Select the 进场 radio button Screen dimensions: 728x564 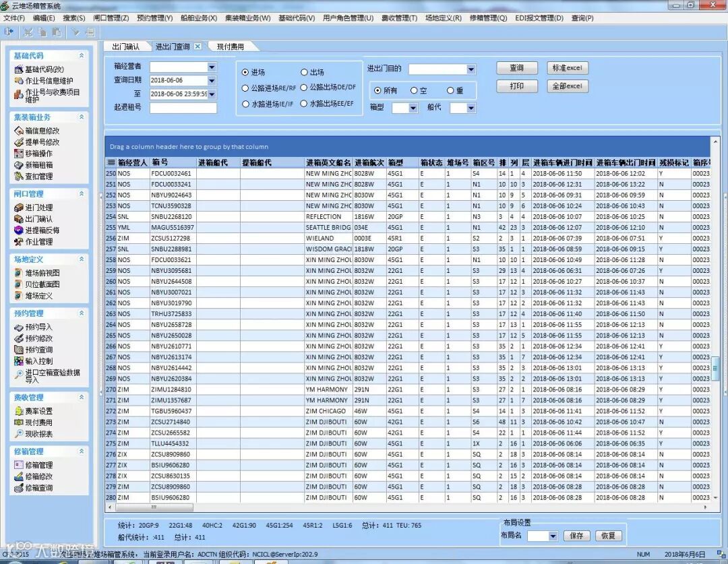coord(245,72)
